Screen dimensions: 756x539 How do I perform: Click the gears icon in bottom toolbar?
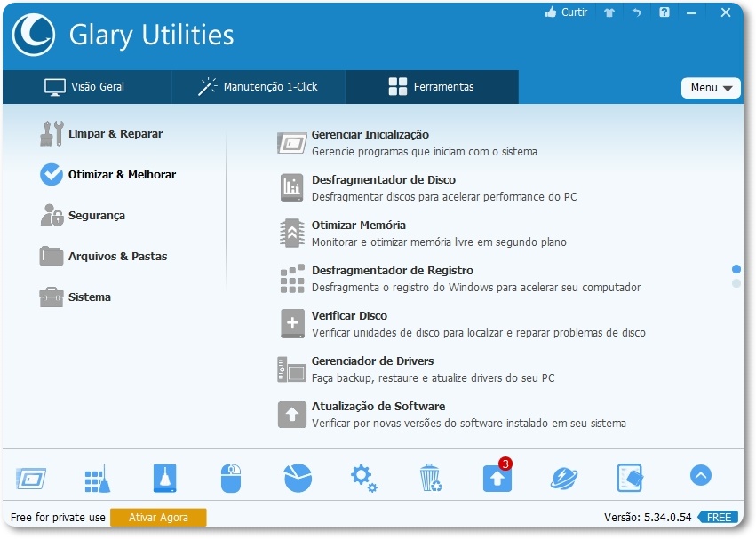[364, 479]
